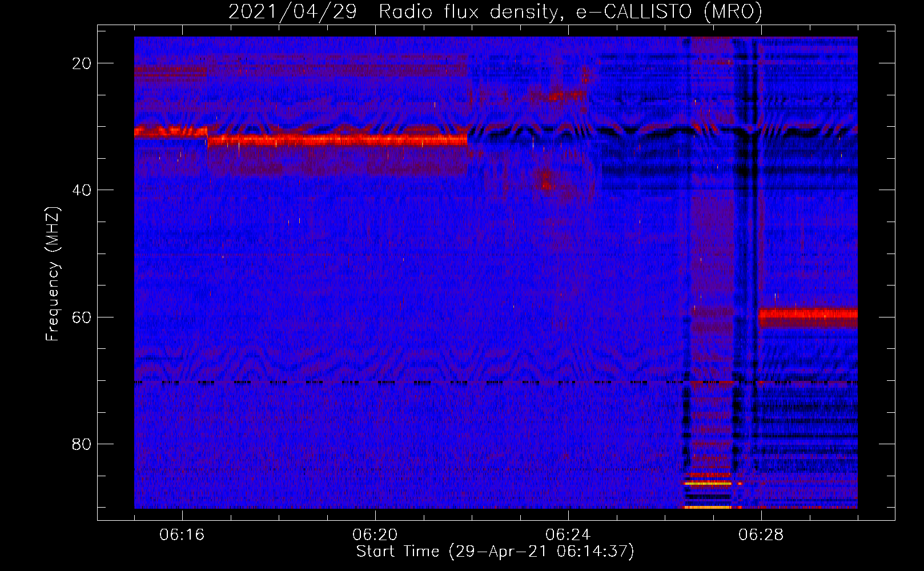Click the yellow-orange burst near 86 MHz
Screen dimensions: 924x571
(x=708, y=483)
